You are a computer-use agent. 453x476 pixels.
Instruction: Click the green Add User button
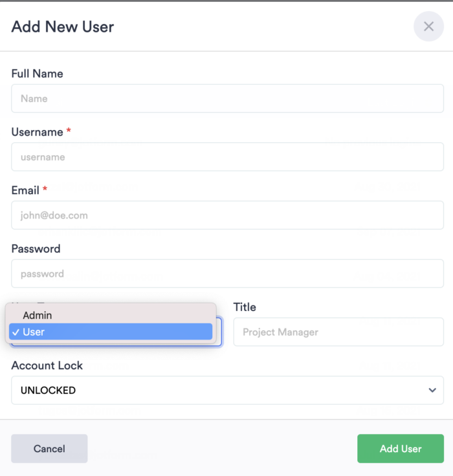tap(400, 449)
